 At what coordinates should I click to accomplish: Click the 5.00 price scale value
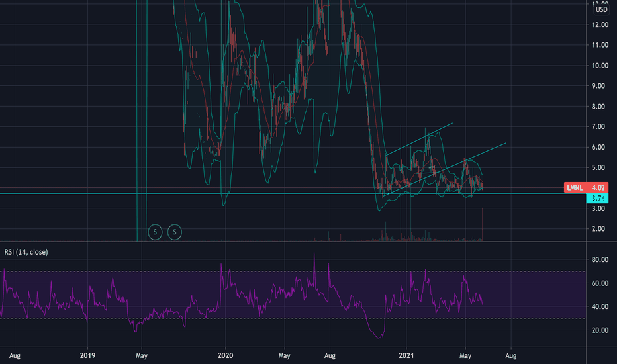(x=598, y=167)
